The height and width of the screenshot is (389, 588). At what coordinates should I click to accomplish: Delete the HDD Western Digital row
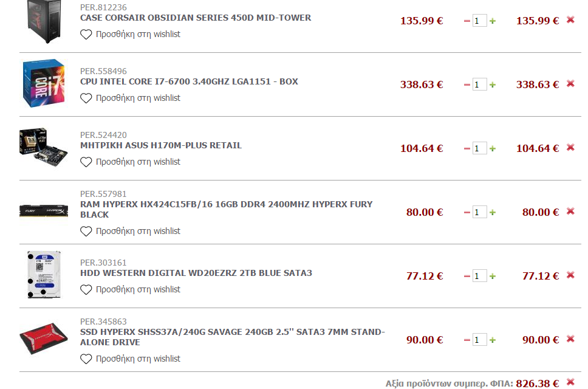(x=570, y=275)
